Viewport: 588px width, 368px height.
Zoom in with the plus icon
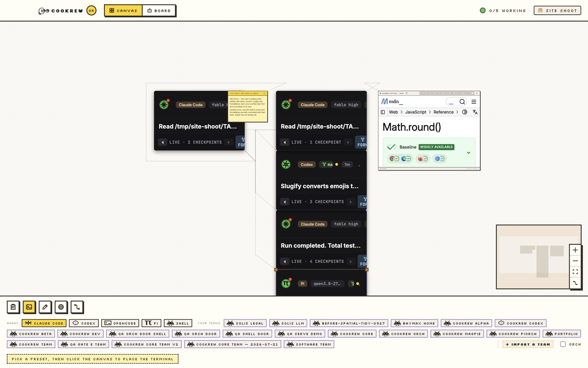pyautogui.click(x=575, y=250)
